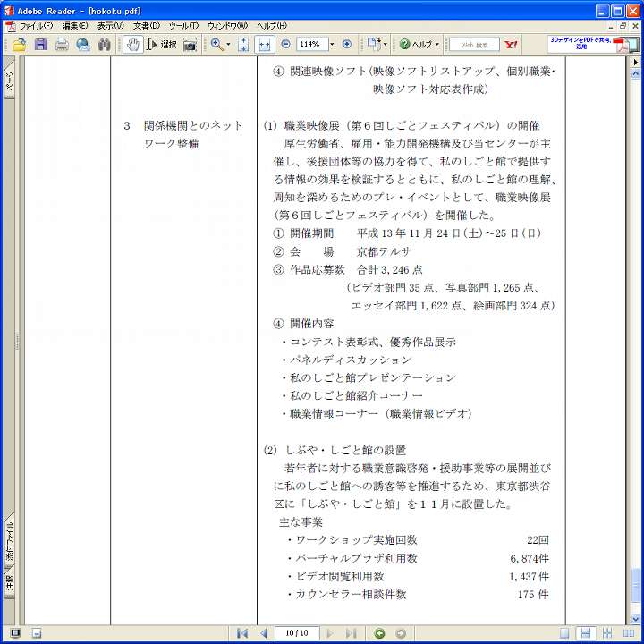Image resolution: width=644 pixels, height=644 pixels.
Task: Enable continuous page layout view
Action: (x=585, y=633)
